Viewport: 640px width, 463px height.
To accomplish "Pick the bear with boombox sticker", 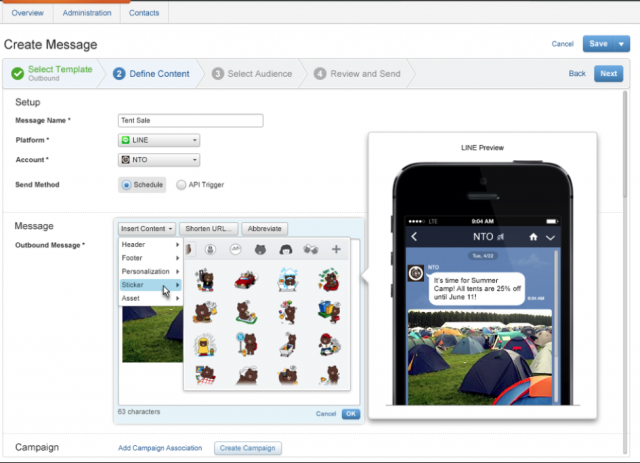I will 205,280.
